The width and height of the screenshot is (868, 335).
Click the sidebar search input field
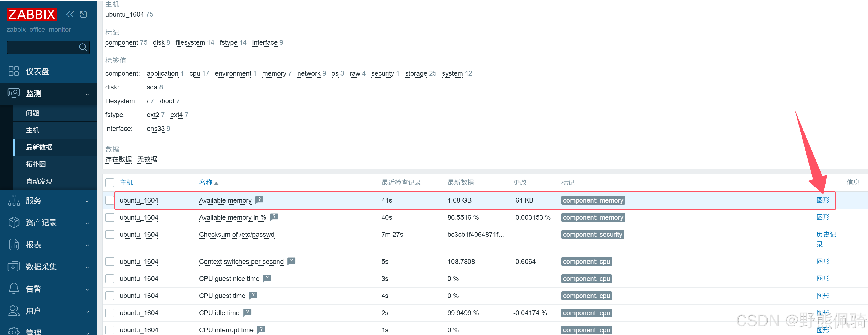(x=42, y=47)
